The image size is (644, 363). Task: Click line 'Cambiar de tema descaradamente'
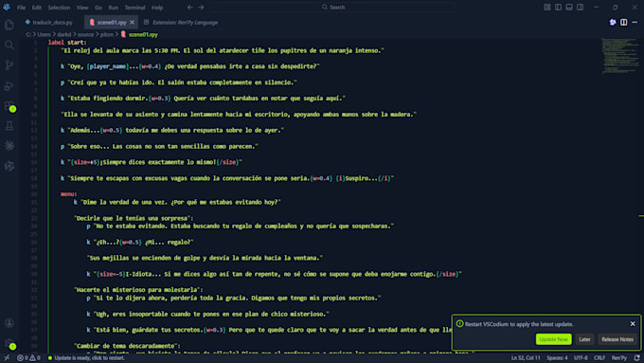coord(127,346)
